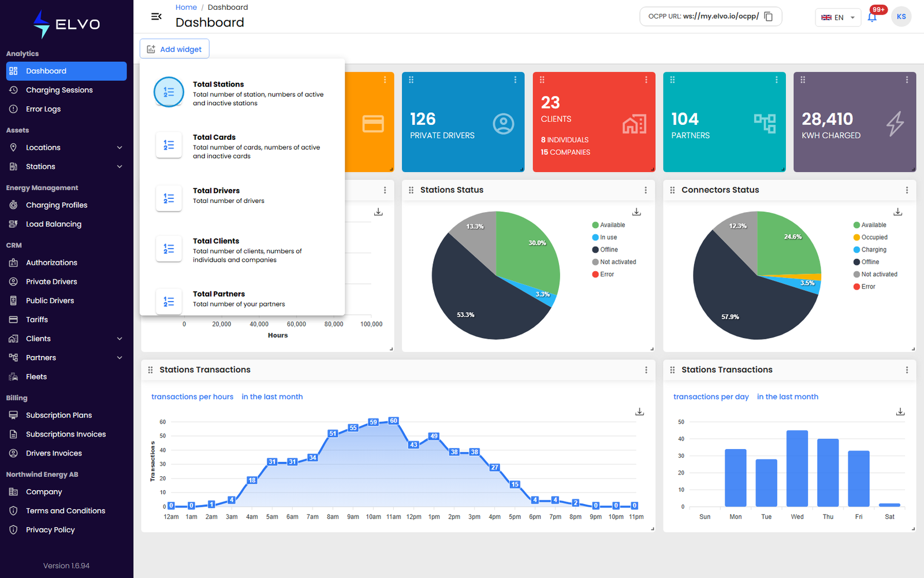Download the Stations Status pie chart

(636, 212)
